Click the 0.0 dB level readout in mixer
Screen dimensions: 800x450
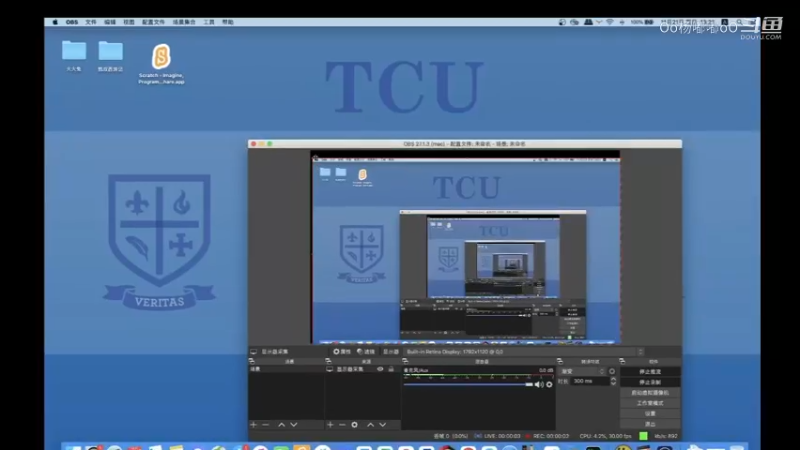546,370
